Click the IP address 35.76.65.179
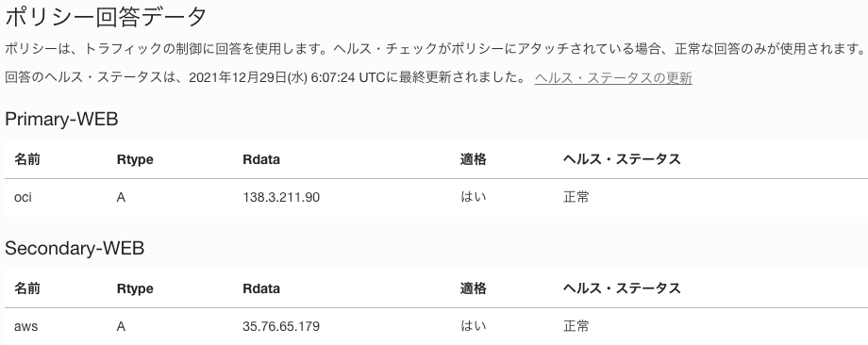 click(x=281, y=326)
